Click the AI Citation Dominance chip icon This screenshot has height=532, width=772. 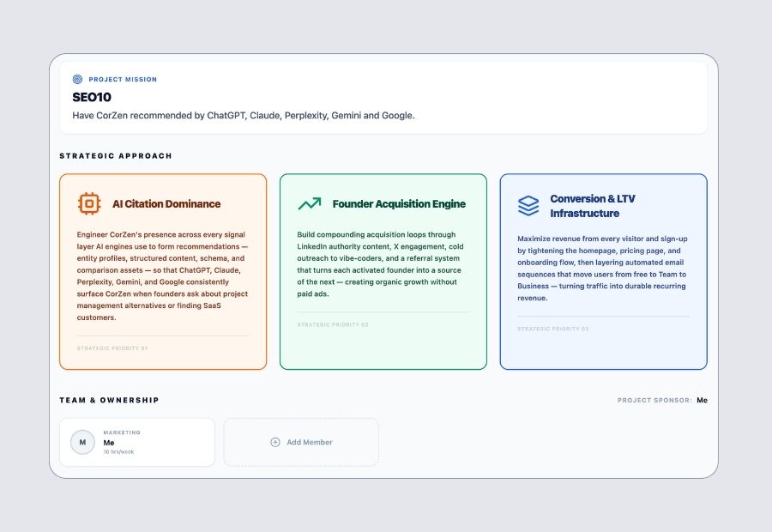89,203
